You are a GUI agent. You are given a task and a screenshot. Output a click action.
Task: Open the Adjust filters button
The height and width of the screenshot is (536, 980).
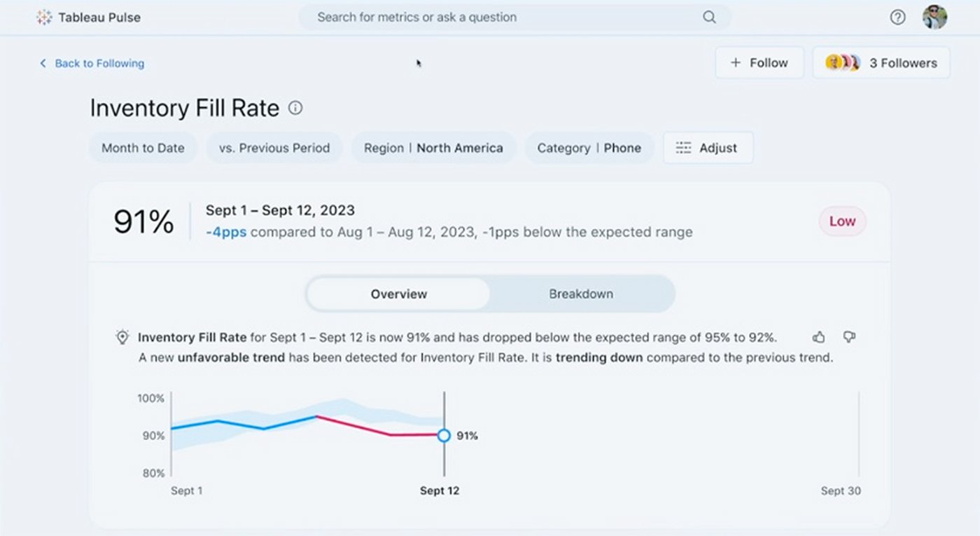(708, 148)
